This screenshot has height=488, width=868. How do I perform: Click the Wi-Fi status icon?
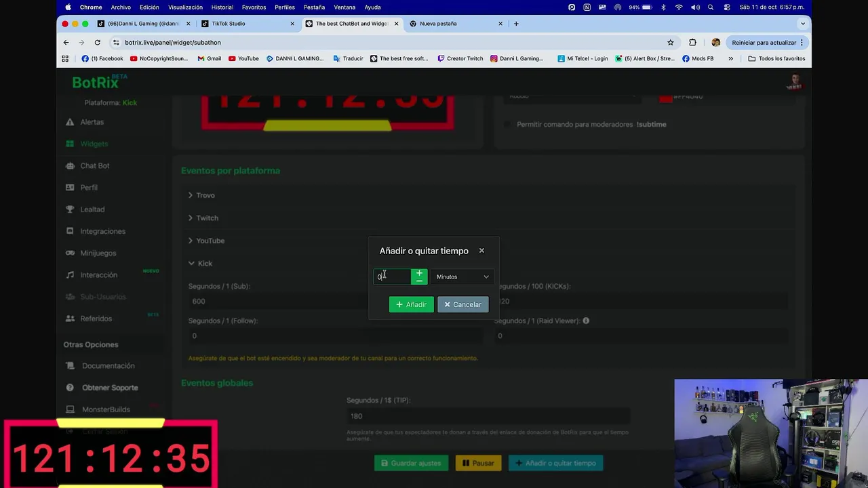(679, 7)
